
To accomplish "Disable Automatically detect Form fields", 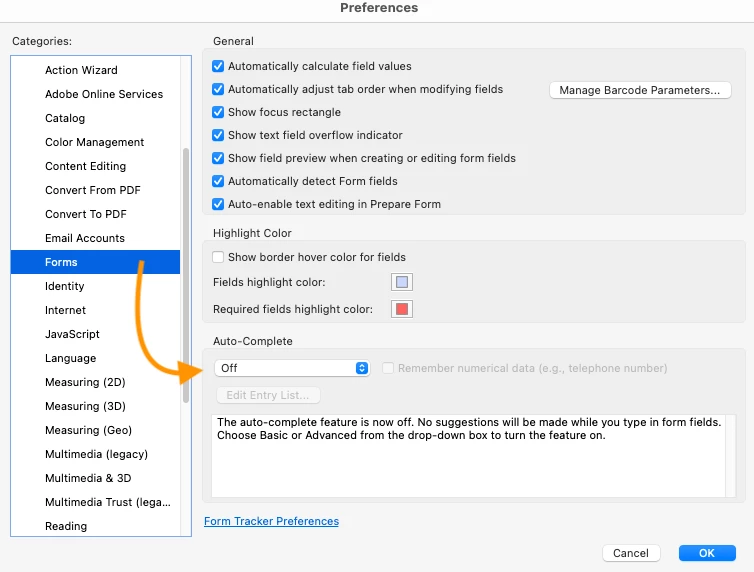I will [219, 181].
